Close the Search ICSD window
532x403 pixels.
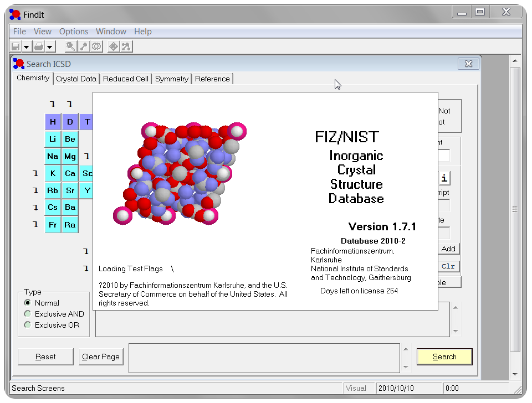pos(469,64)
